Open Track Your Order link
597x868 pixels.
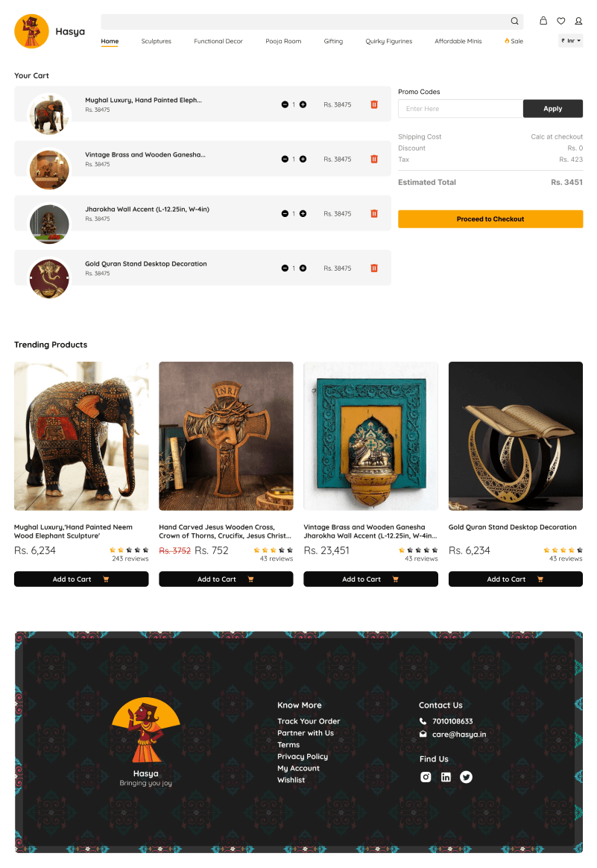tap(309, 721)
